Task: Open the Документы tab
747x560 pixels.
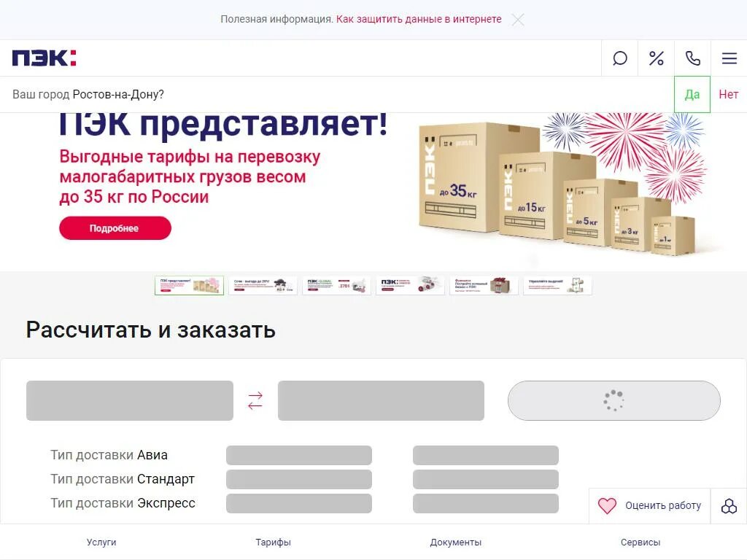Action: point(455,542)
